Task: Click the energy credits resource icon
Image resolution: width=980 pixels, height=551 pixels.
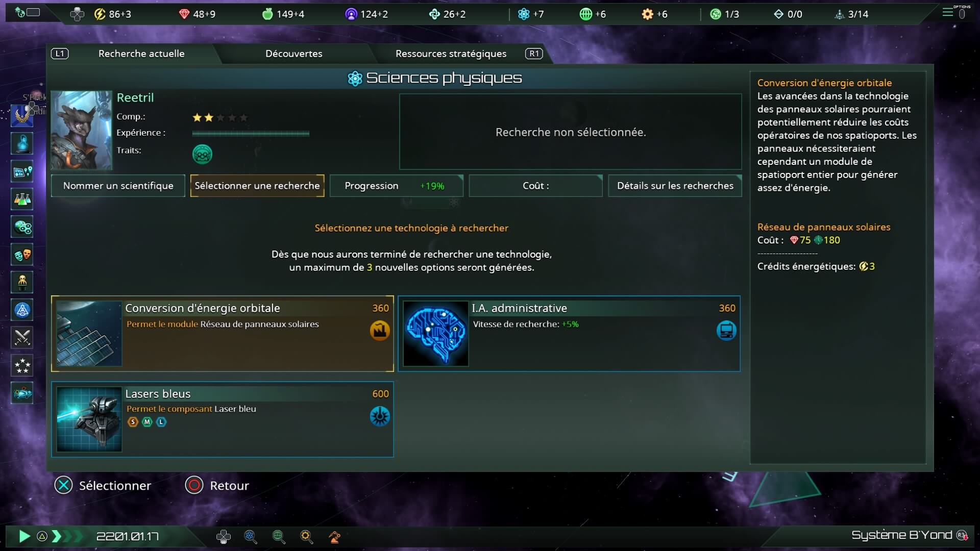Action: pyautogui.click(x=100, y=14)
